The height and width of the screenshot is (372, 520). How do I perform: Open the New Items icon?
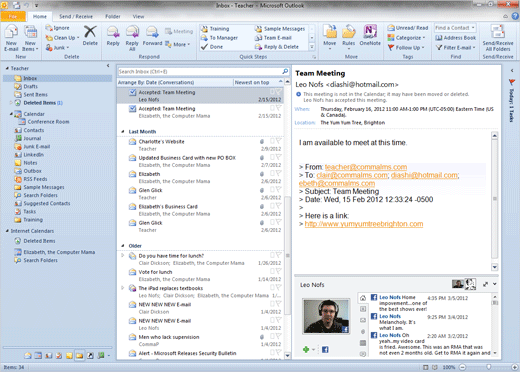pyautogui.click(x=30, y=33)
